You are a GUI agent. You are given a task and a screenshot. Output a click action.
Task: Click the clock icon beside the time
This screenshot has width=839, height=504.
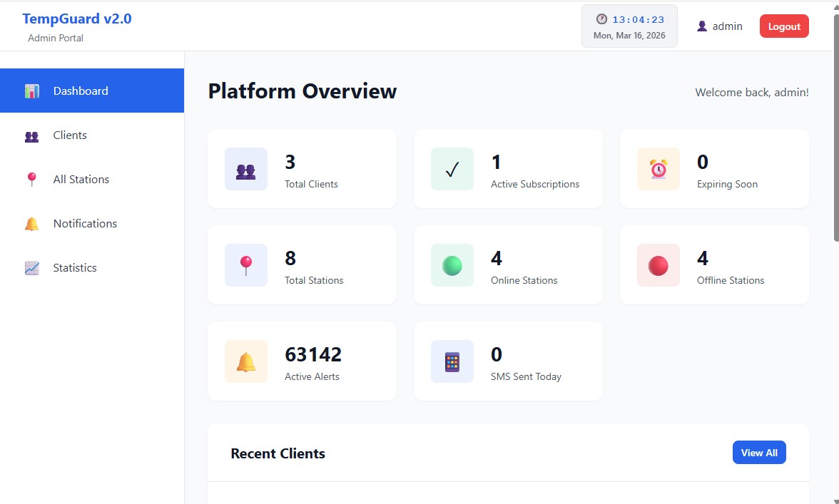click(601, 19)
